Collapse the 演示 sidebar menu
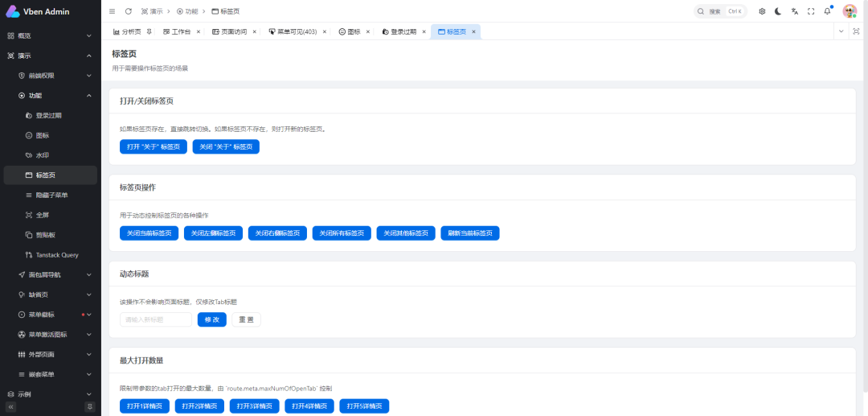The image size is (868, 416). (x=51, y=56)
